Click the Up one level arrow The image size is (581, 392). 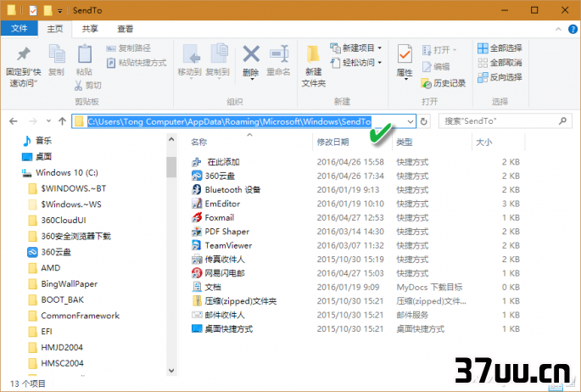click(x=62, y=120)
